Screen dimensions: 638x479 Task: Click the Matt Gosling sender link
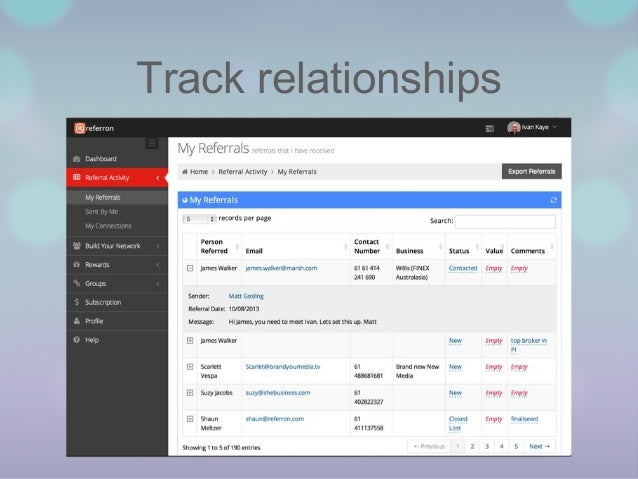pos(246,296)
